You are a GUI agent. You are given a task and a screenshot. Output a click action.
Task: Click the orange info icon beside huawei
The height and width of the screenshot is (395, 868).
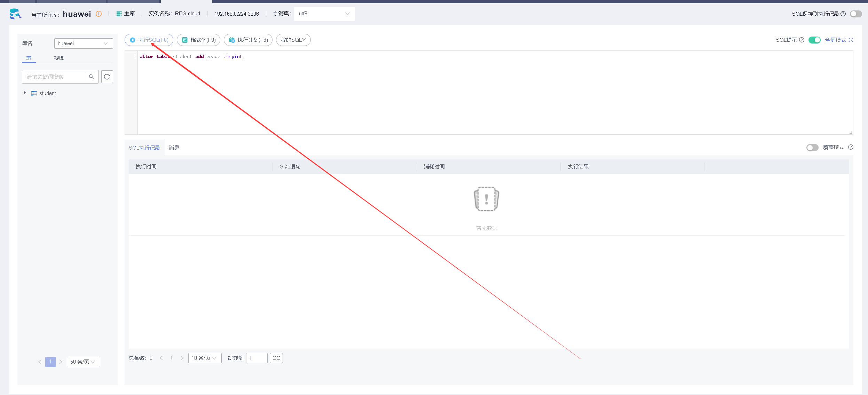pyautogui.click(x=99, y=14)
